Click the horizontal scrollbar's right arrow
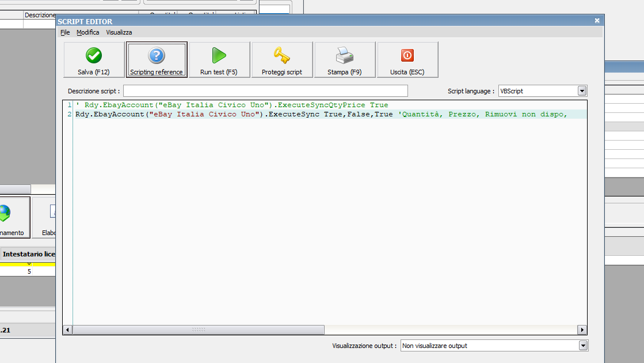The height and width of the screenshot is (363, 644). (x=582, y=330)
